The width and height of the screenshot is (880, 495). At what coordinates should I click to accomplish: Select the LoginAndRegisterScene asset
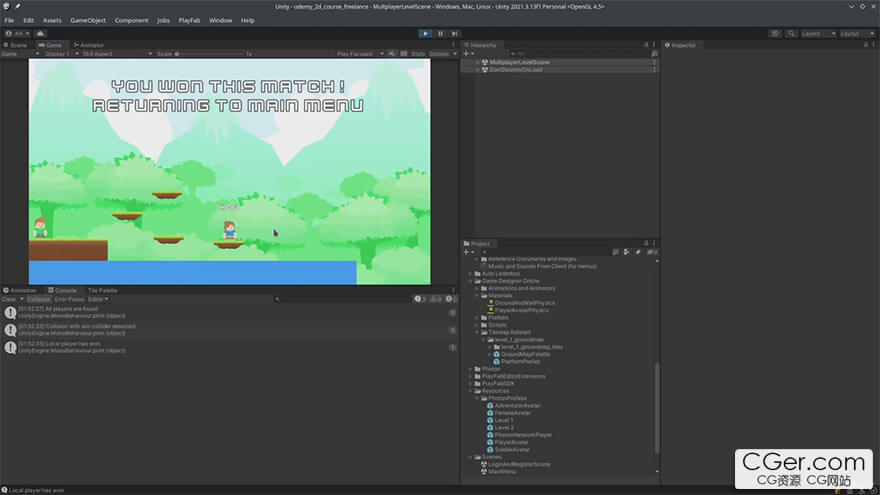(x=519, y=464)
